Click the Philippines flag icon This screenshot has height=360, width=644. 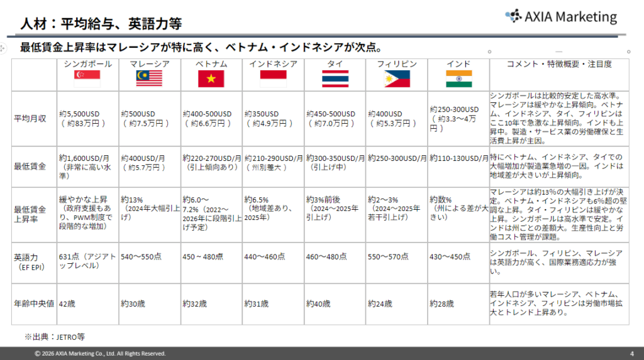click(397, 79)
